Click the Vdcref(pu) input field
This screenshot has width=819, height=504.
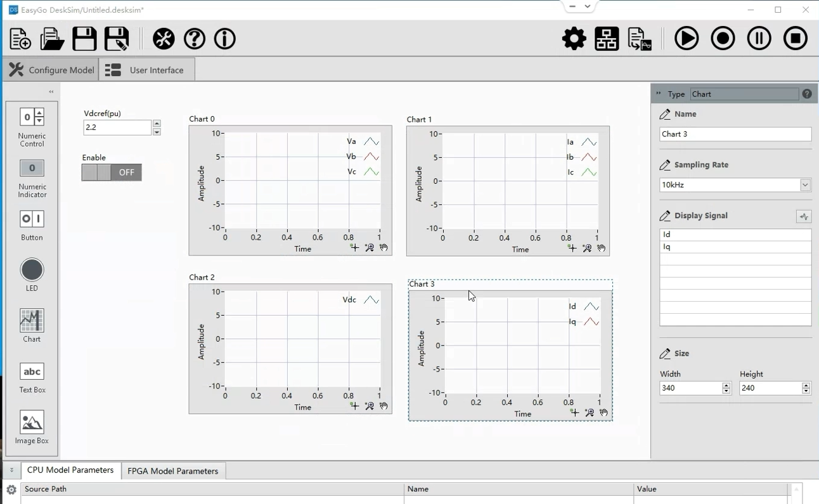(x=117, y=127)
